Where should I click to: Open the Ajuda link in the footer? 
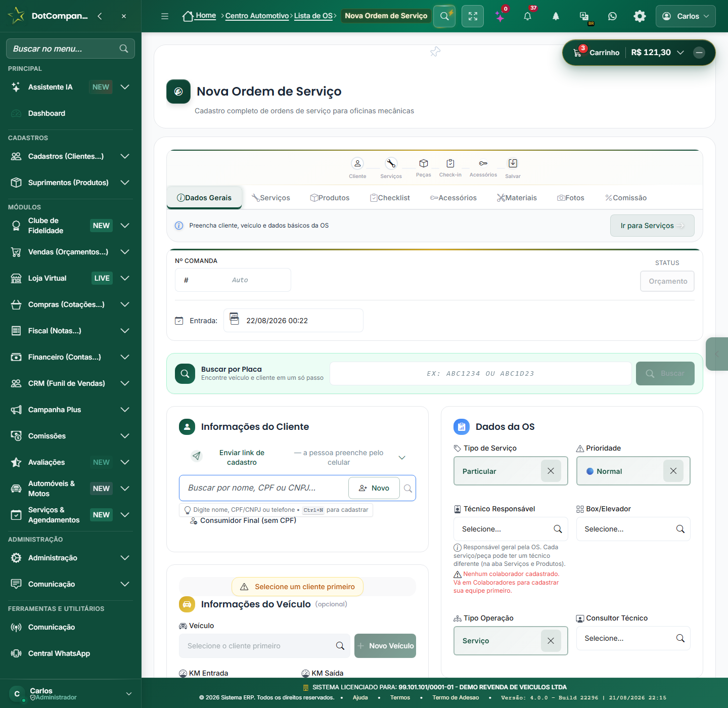click(x=360, y=697)
